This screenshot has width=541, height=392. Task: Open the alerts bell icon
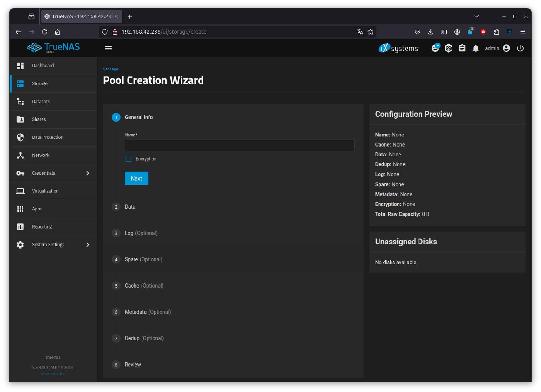click(x=476, y=48)
